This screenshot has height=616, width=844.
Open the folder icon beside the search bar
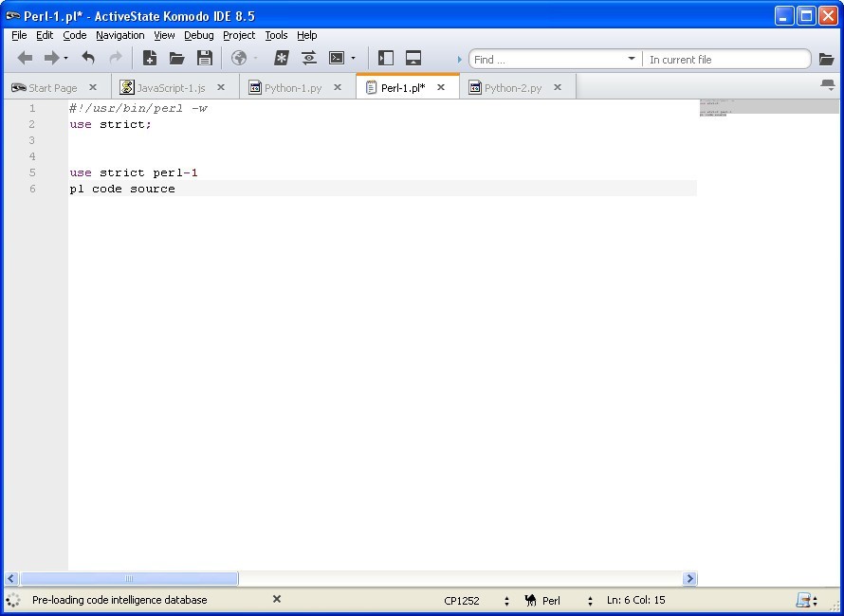pos(826,59)
